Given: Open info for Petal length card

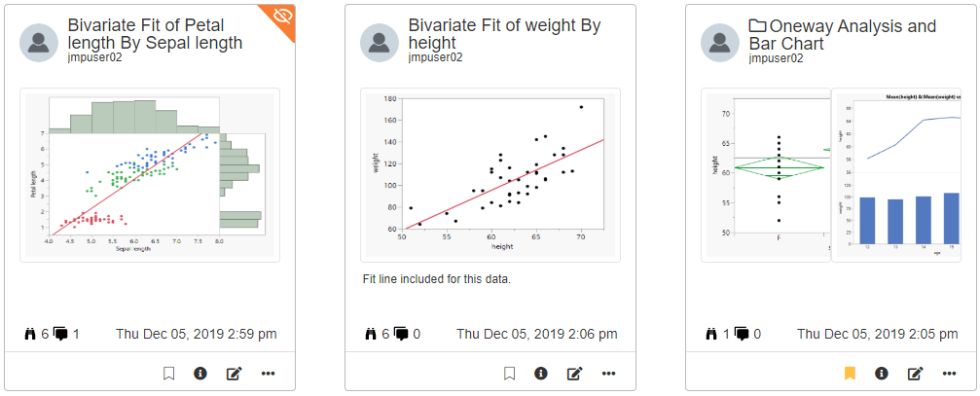Looking at the screenshot, I should 200,374.
